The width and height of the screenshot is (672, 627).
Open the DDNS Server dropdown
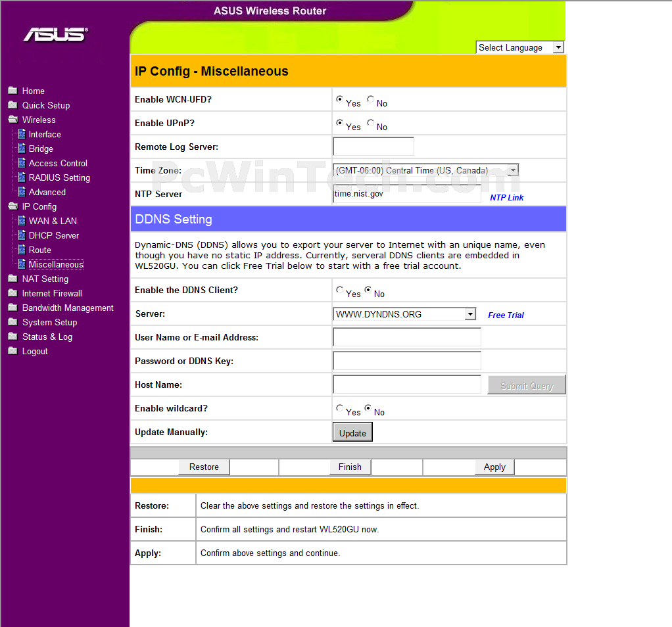(404, 314)
